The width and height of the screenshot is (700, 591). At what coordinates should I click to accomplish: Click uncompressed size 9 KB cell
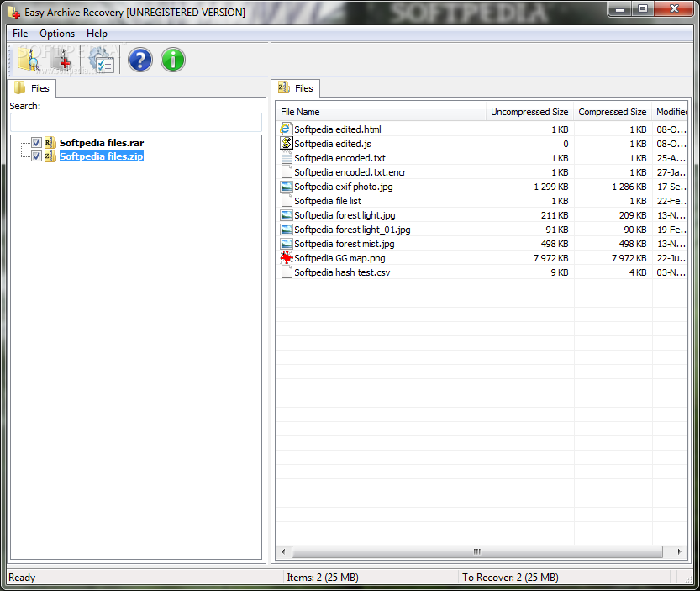(x=560, y=272)
